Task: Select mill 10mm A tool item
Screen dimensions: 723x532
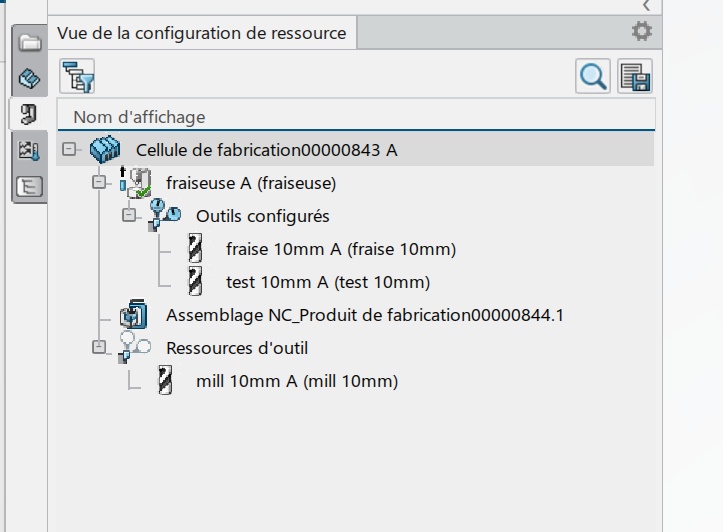Action: point(297,381)
